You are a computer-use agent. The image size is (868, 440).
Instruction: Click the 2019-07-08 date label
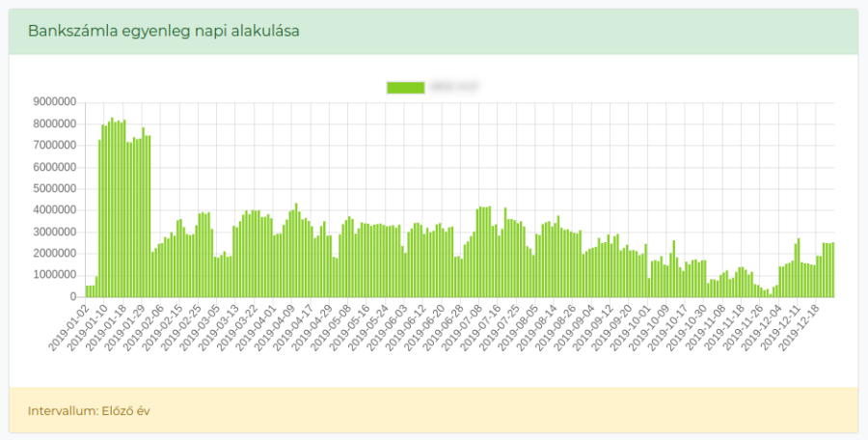coord(462,327)
